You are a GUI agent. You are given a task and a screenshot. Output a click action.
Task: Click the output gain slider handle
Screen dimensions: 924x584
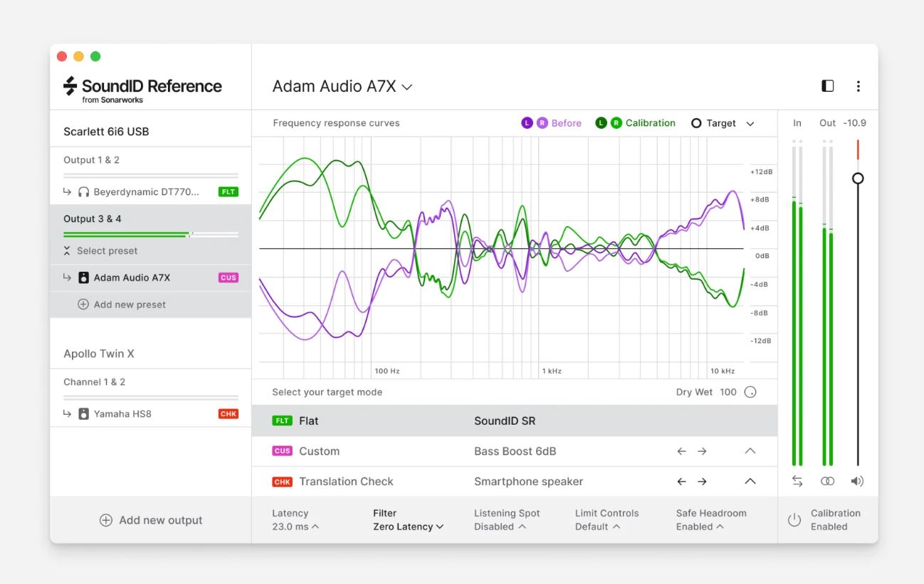coord(858,178)
